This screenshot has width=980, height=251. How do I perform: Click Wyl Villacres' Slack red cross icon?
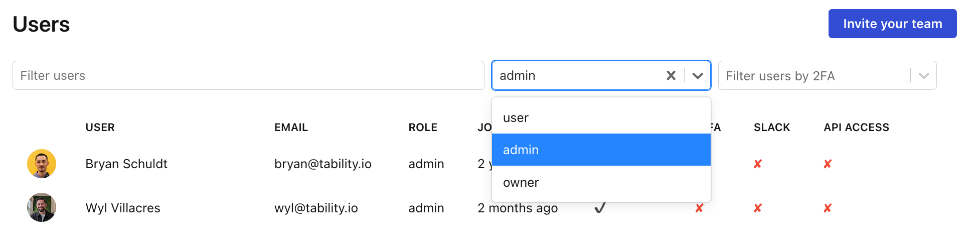coord(758,208)
